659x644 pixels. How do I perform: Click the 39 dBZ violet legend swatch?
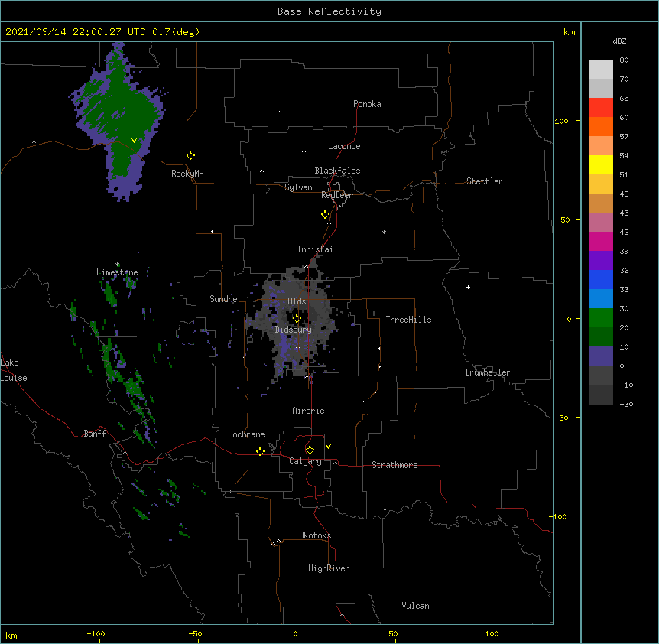[x=601, y=261]
